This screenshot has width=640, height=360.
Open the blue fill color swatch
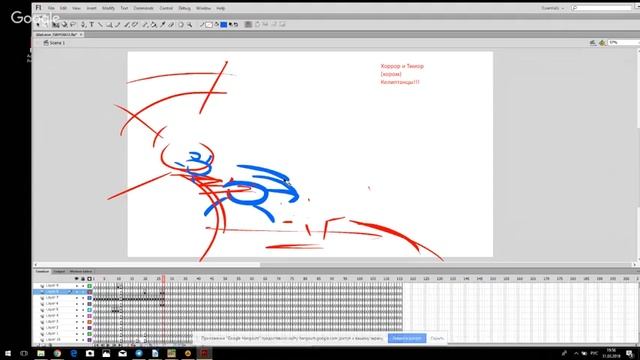(x=224, y=24)
